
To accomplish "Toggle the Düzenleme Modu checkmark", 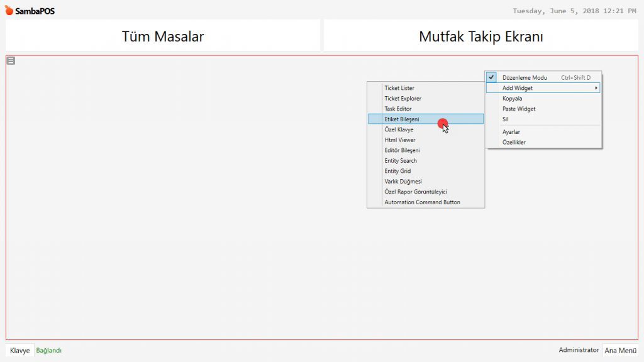I will [491, 77].
